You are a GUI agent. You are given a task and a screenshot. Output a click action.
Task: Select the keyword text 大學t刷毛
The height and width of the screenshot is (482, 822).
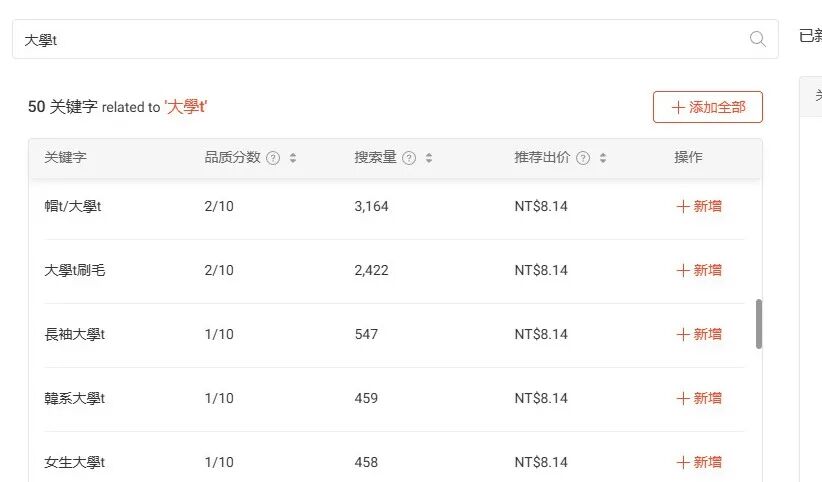[x=74, y=270]
